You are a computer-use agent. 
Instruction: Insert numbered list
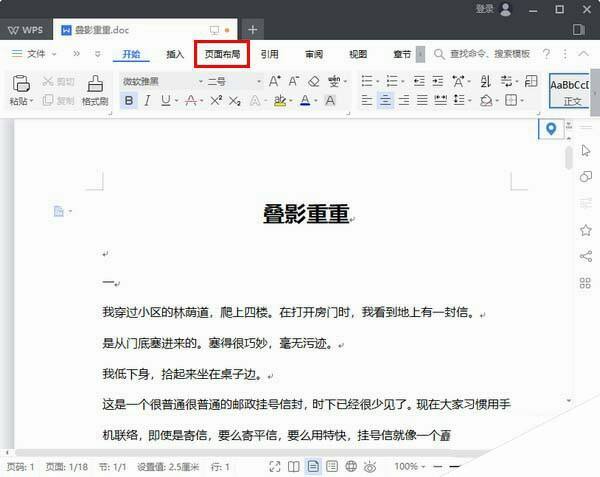coord(392,81)
